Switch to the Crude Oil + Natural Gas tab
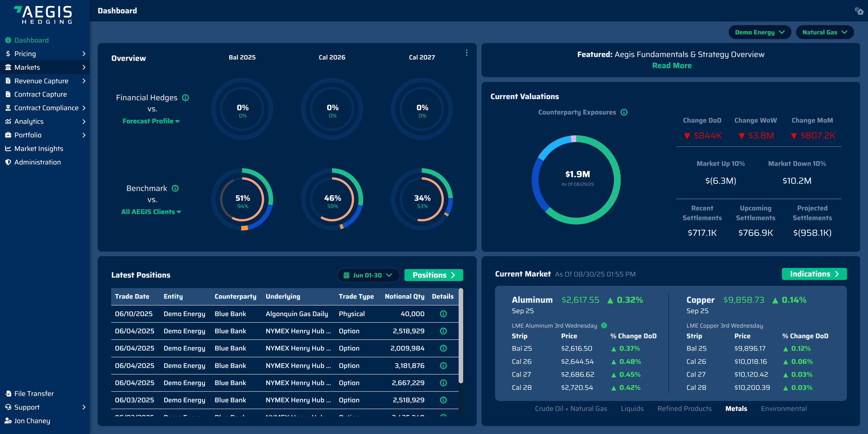868x434 pixels. (571, 408)
